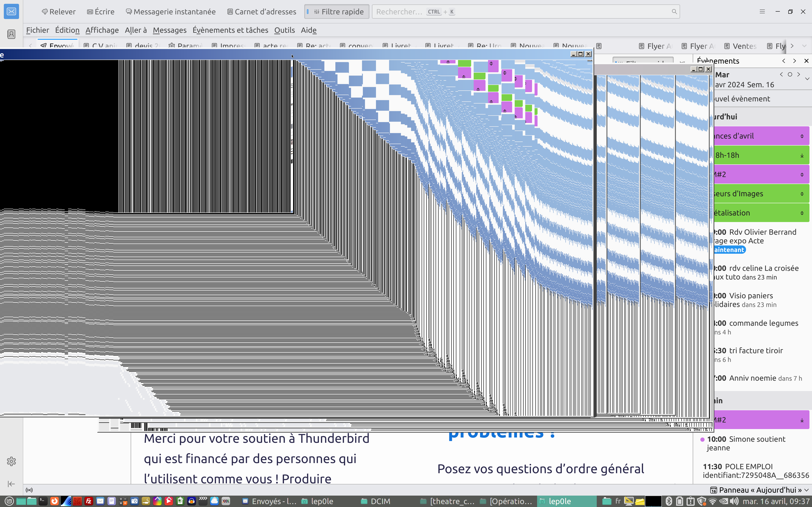Open the Thunderbird hamburger app menu
Image resolution: width=812 pixels, height=507 pixels.
point(762,12)
